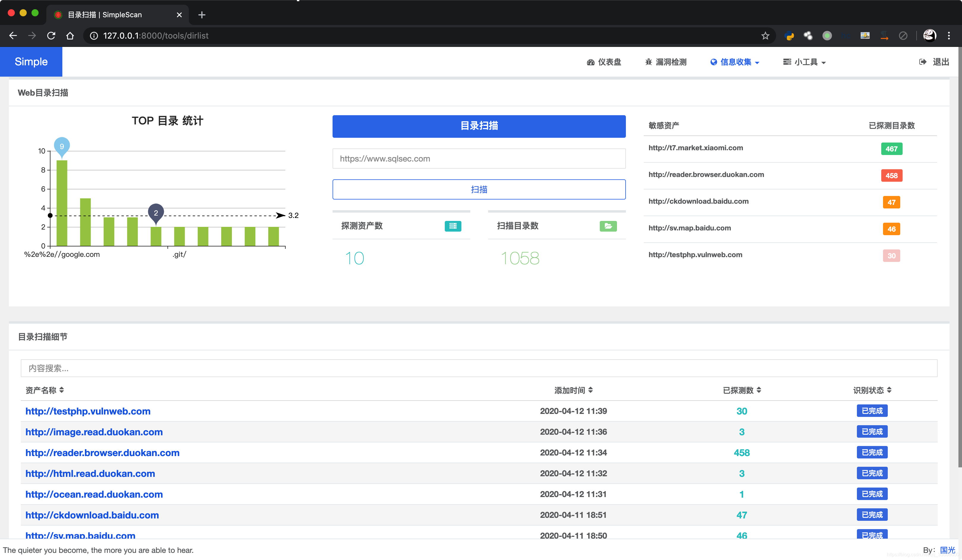
Task: Click the 扫描 scan button
Action: 479,189
